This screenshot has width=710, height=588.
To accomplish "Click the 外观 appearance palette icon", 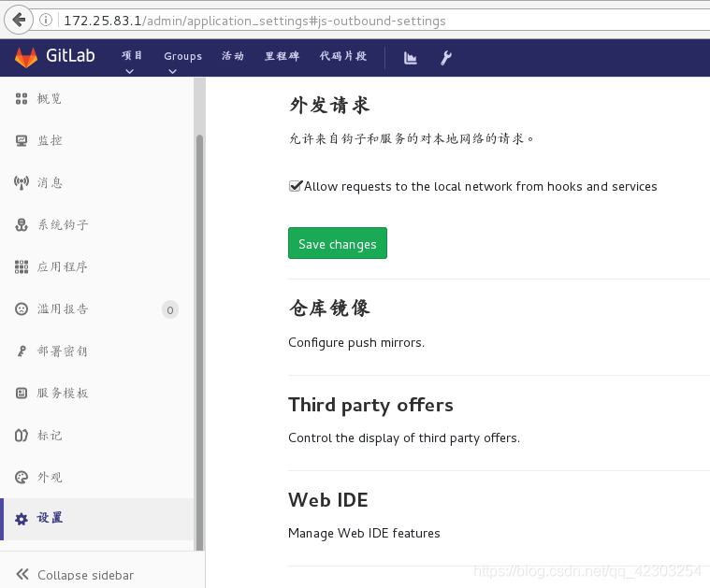I will 22,477.
